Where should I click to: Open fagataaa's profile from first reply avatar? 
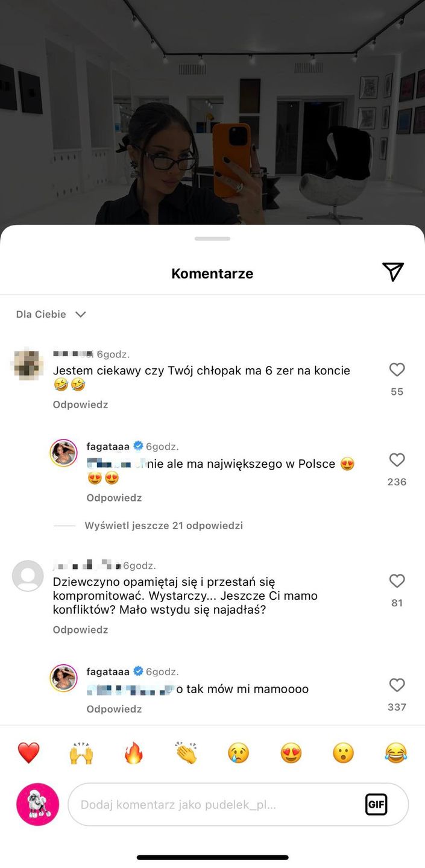[63, 453]
